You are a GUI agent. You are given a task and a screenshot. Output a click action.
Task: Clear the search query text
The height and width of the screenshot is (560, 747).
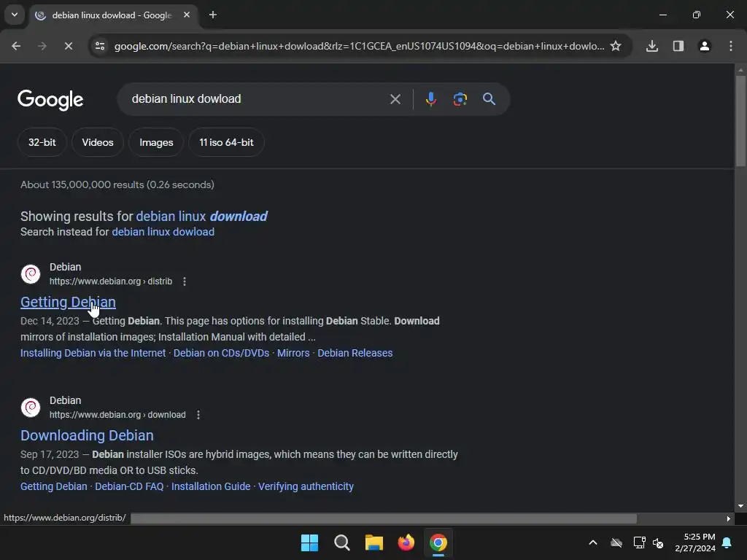(395, 99)
